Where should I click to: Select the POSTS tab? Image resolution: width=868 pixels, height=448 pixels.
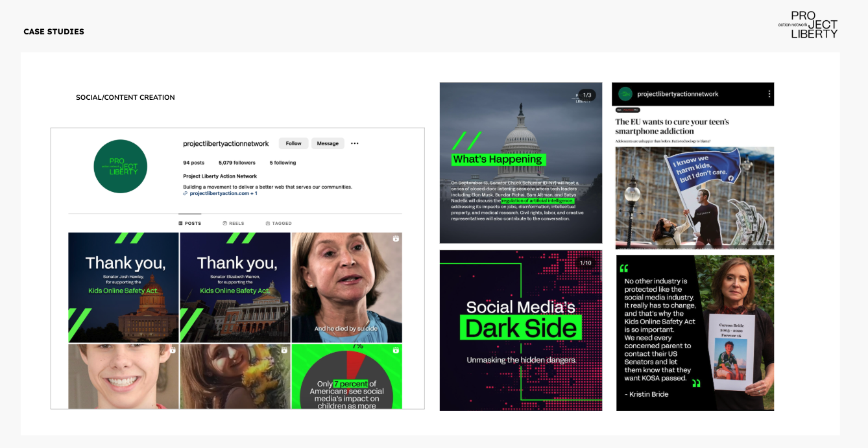pyautogui.click(x=190, y=223)
